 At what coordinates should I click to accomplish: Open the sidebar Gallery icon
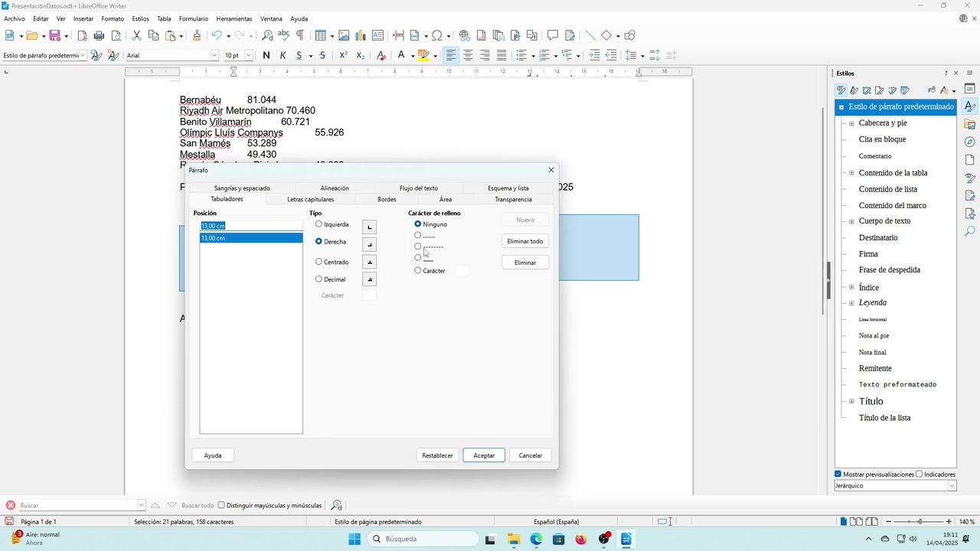(x=970, y=124)
